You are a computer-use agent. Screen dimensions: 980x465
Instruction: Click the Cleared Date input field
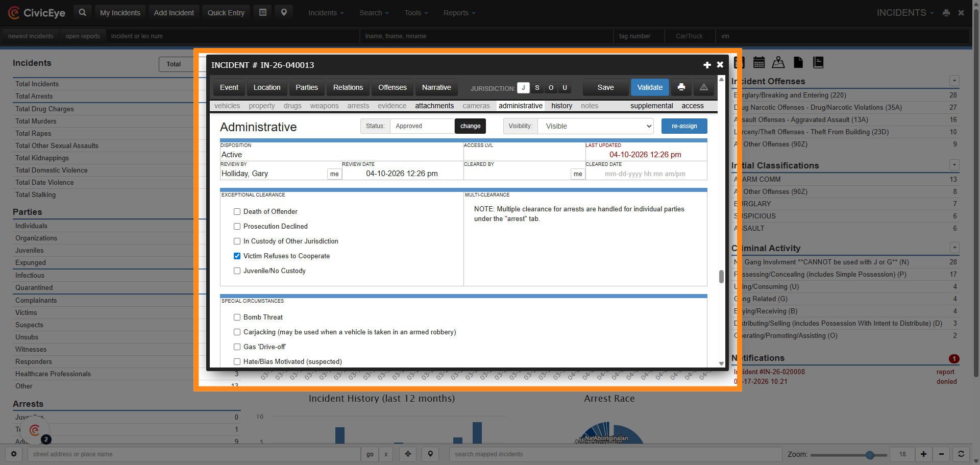[646, 174]
